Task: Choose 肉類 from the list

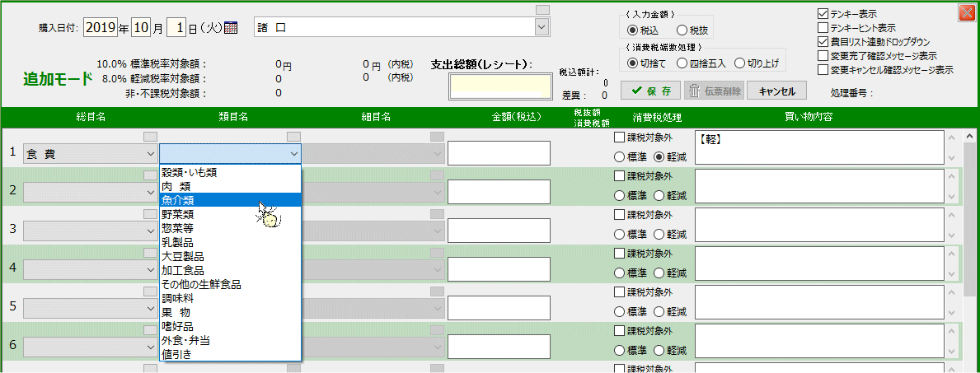Action: pyautogui.click(x=230, y=186)
